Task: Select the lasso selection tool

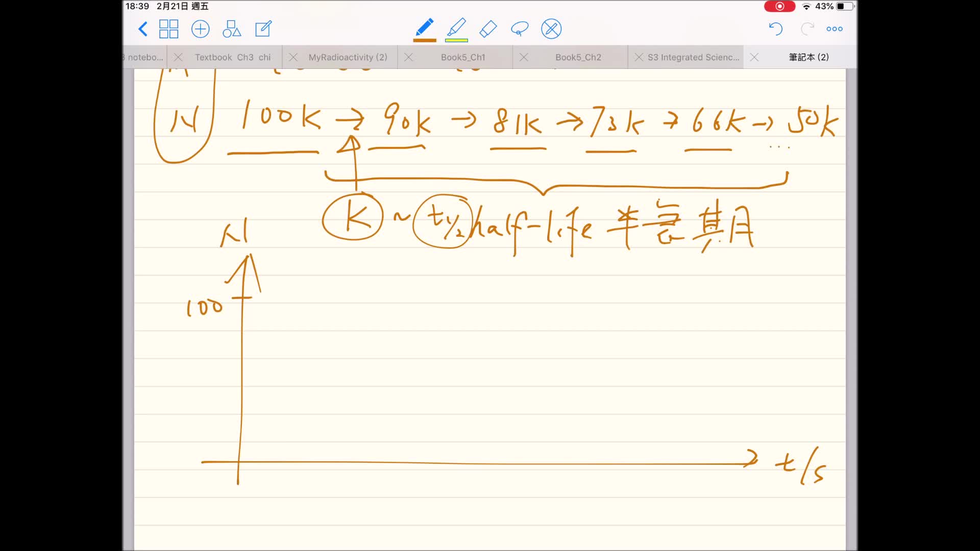Action: (x=520, y=29)
